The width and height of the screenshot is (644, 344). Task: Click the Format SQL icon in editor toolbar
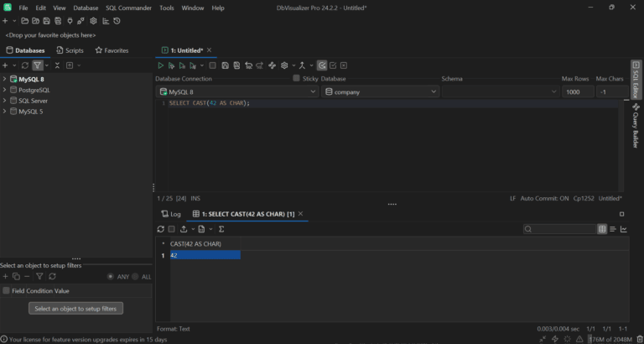272,65
